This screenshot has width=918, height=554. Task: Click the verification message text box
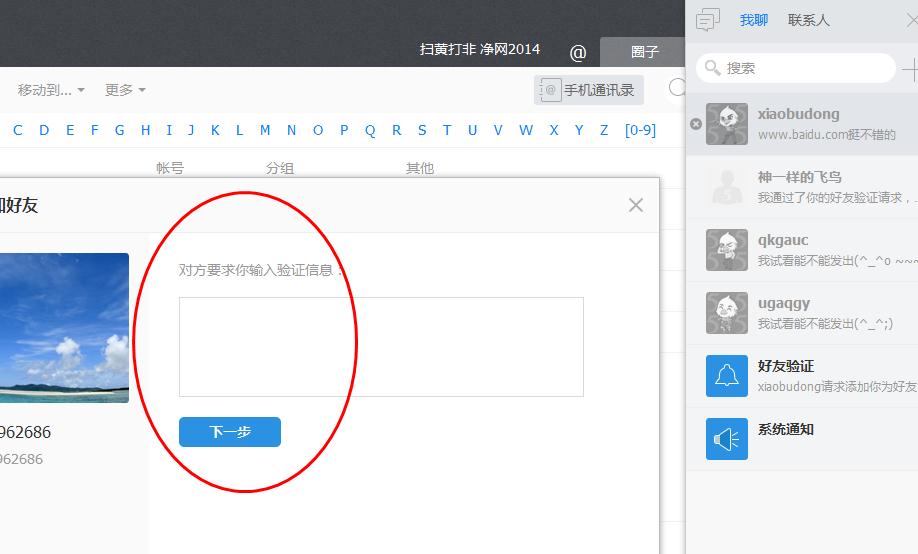tap(381, 346)
